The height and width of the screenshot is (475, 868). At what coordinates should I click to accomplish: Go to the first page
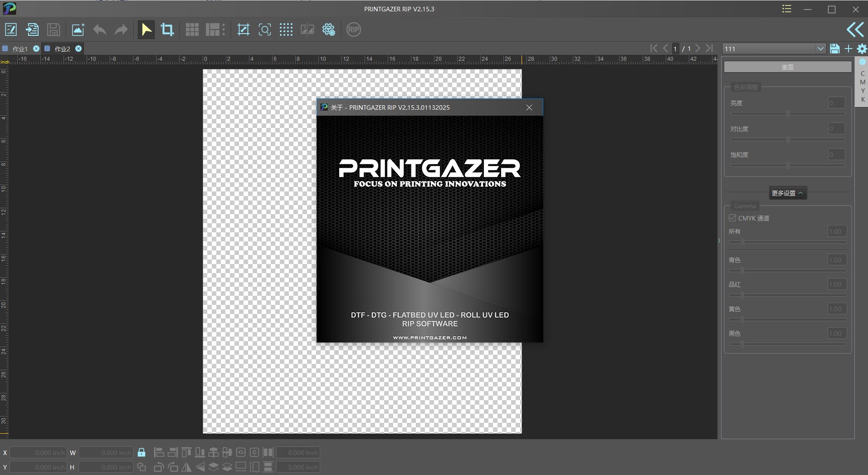click(x=654, y=48)
